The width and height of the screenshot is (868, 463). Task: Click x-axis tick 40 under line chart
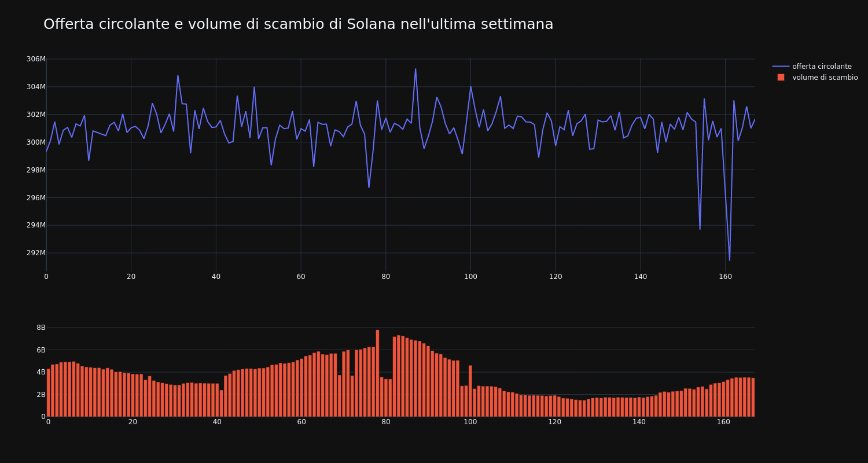[x=216, y=277]
